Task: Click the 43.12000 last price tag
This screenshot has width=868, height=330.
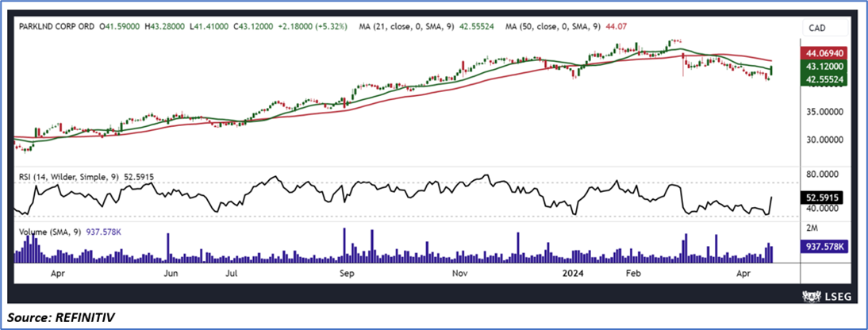Action: point(825,67)
